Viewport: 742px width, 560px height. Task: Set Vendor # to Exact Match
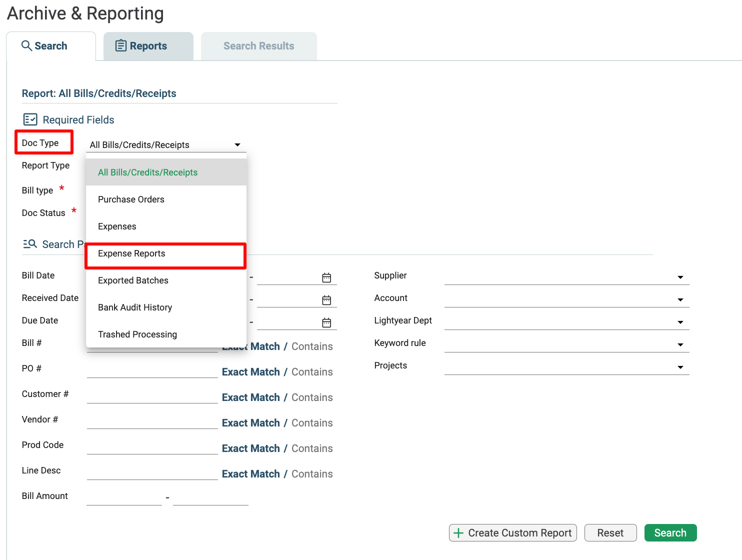click(251, 423)
